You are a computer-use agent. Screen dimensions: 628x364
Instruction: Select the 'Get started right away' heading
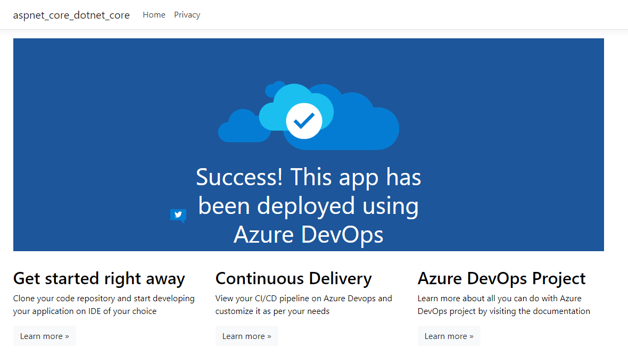tap(99, 279)
